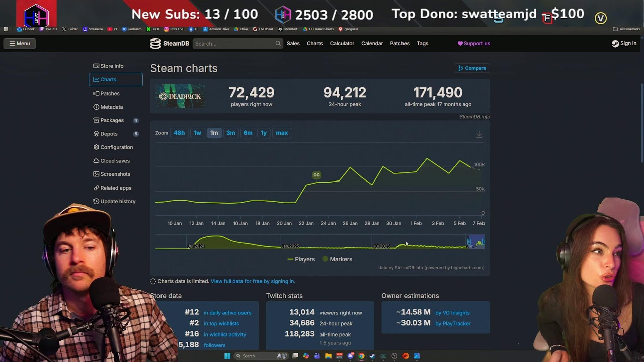Open the Depots sidebar tab
Viewport: 644px width, 362px height.
click(116, 134)
